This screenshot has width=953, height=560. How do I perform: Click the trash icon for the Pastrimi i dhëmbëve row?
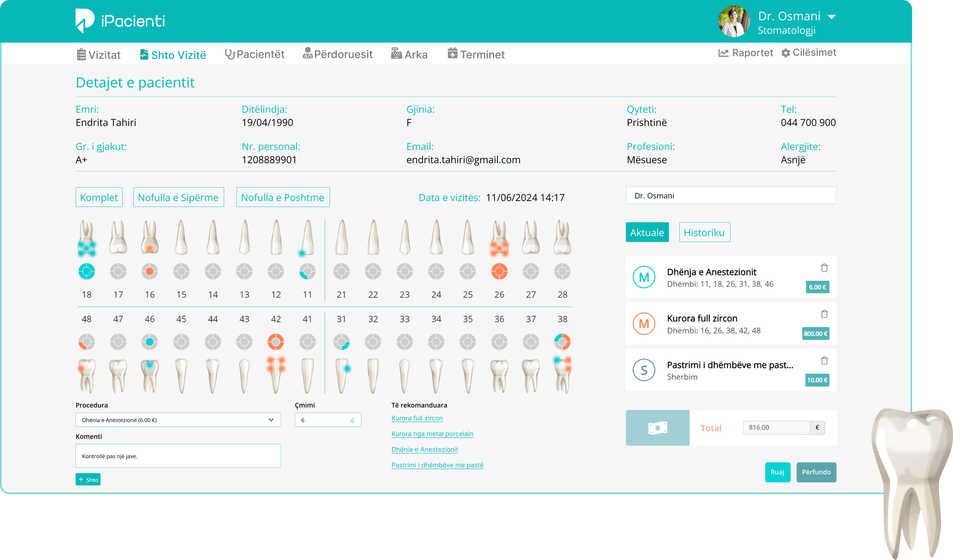coord(824,361)
